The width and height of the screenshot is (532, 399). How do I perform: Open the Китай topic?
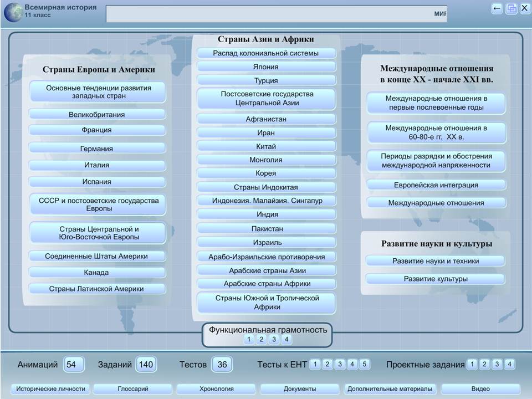point(267,146)
